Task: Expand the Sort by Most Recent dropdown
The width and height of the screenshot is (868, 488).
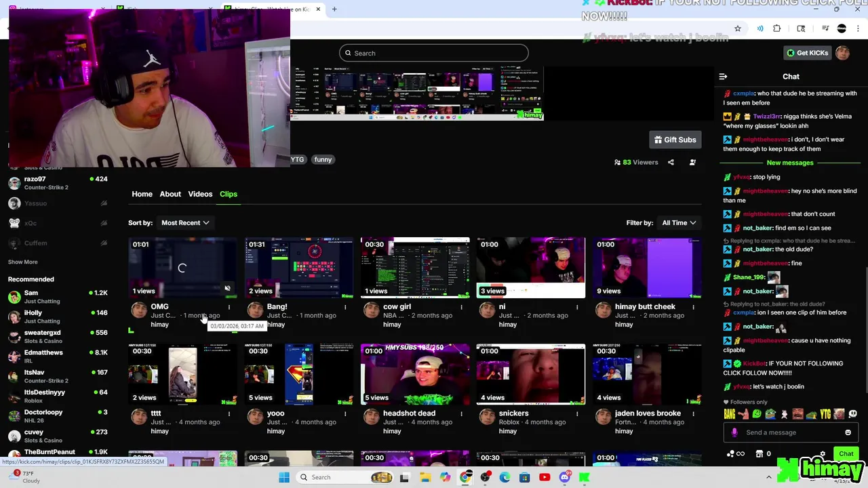Action: pyautogui.click(x=184, y=222)
